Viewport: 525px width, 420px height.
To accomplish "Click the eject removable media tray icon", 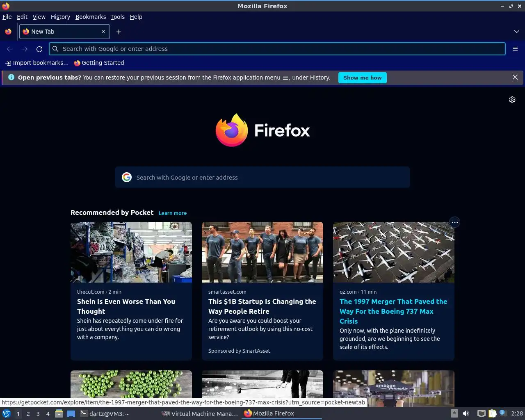I will pyautogui.click(x=454, y=413).
